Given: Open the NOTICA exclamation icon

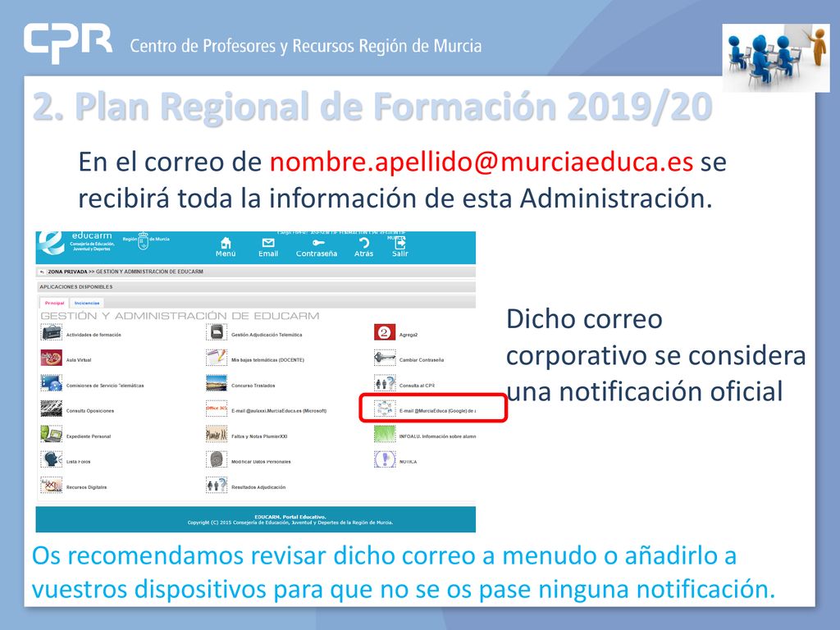Looking at the screenshot, I should pos(385,459).
